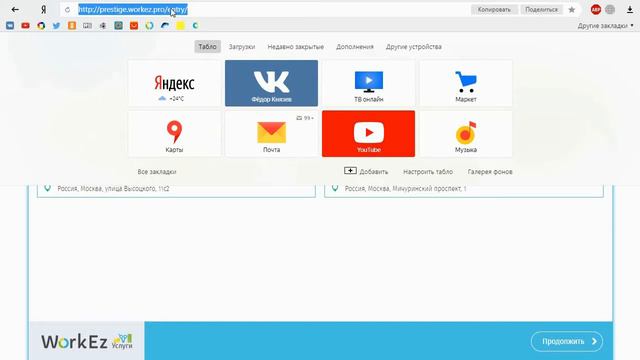
Task: Open the Другие устройства tab
Action: click(x=413, y=47)
